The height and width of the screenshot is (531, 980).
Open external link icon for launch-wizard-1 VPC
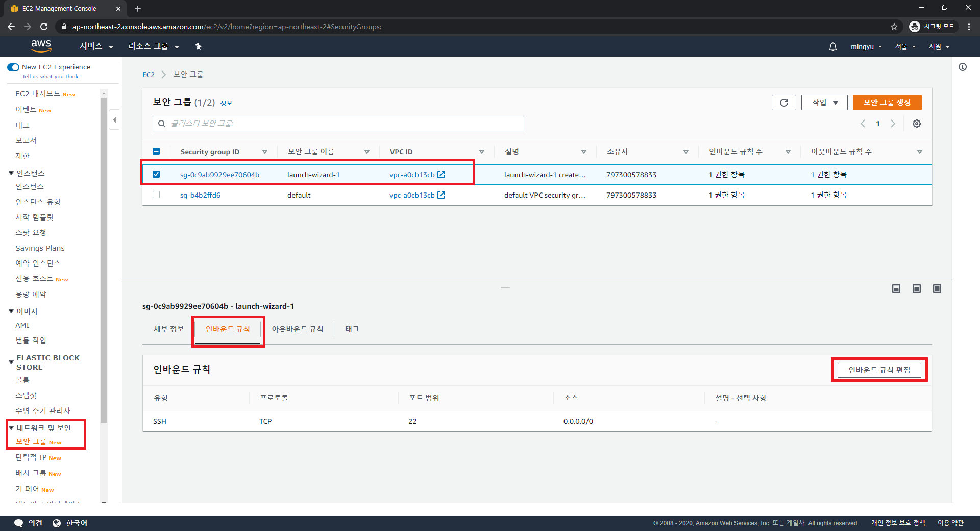coord(442,175)
